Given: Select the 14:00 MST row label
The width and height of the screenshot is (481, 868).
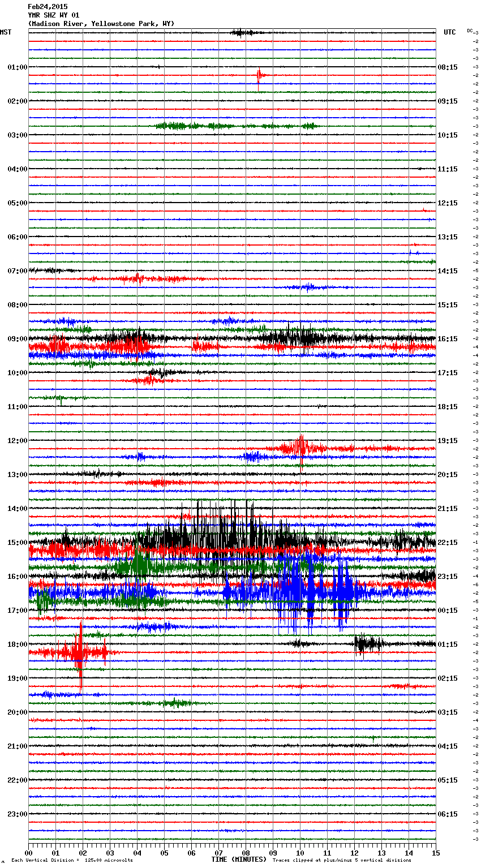Looking at the screenshot, I should tap(18, 508).
